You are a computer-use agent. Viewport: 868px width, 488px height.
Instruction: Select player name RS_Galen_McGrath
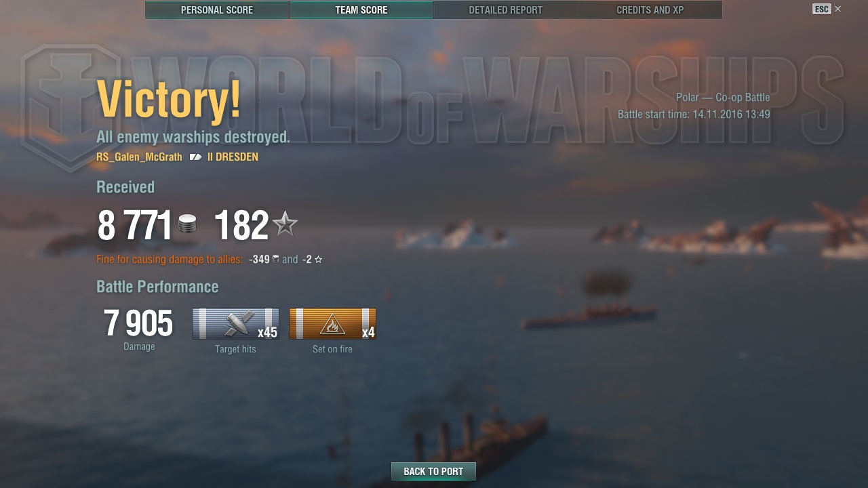[139, 157]
